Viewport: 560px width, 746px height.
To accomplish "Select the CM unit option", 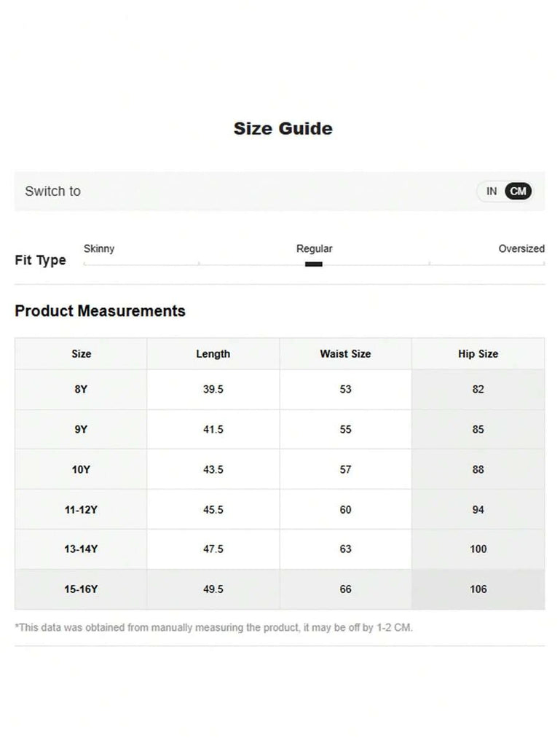I will (518, 192).
